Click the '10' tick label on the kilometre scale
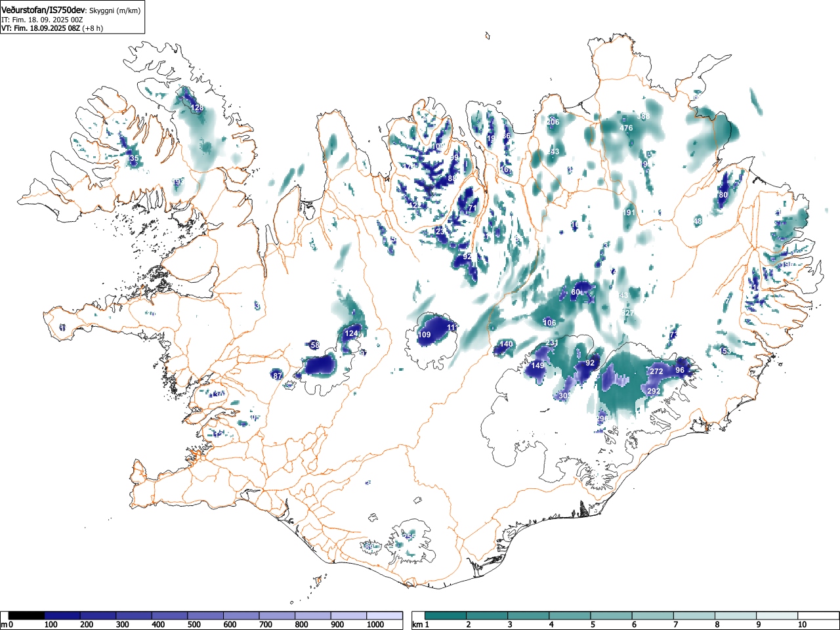Screen dimensions: 840x630 802,625
